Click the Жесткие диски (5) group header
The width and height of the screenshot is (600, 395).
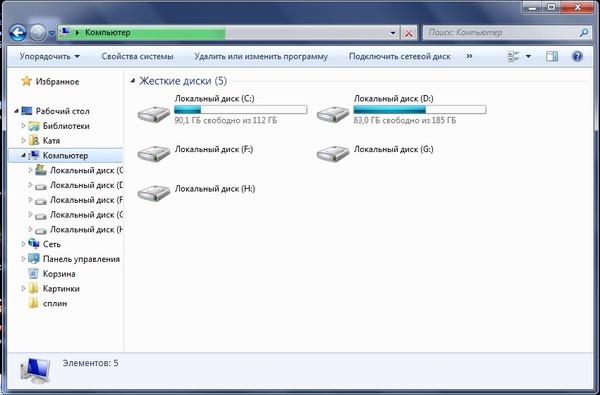tap(183, 81)
